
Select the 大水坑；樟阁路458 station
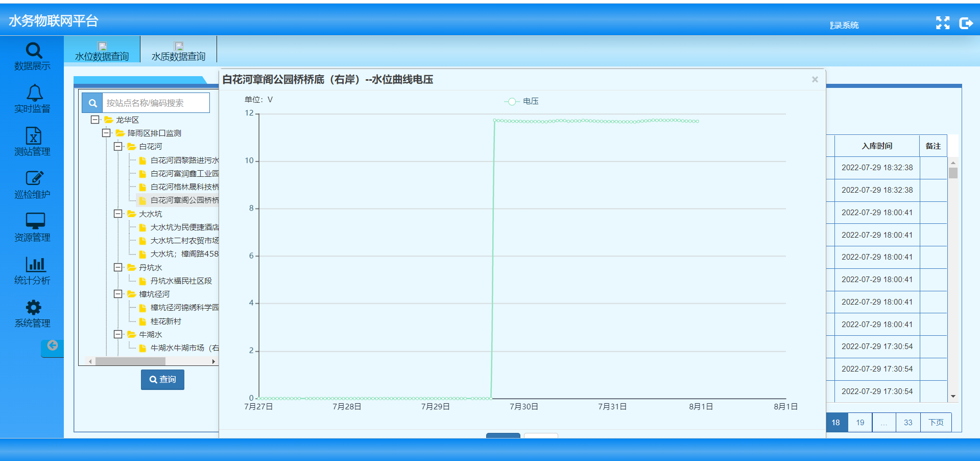[x=184, y=253]
